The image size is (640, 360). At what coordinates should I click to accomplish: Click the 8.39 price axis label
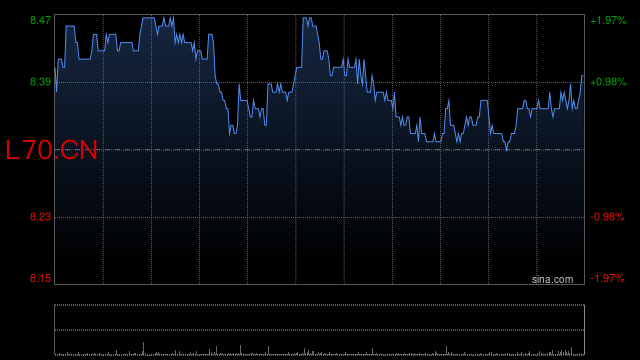[40, 82]
